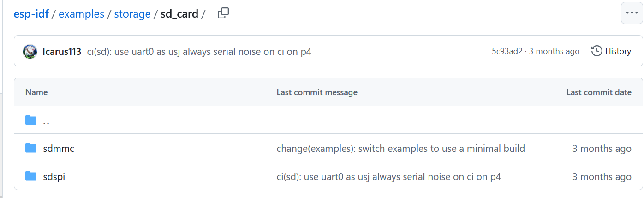Open the Icarus113 author profile link
644x198 pixels.
[x=62, y=51]
